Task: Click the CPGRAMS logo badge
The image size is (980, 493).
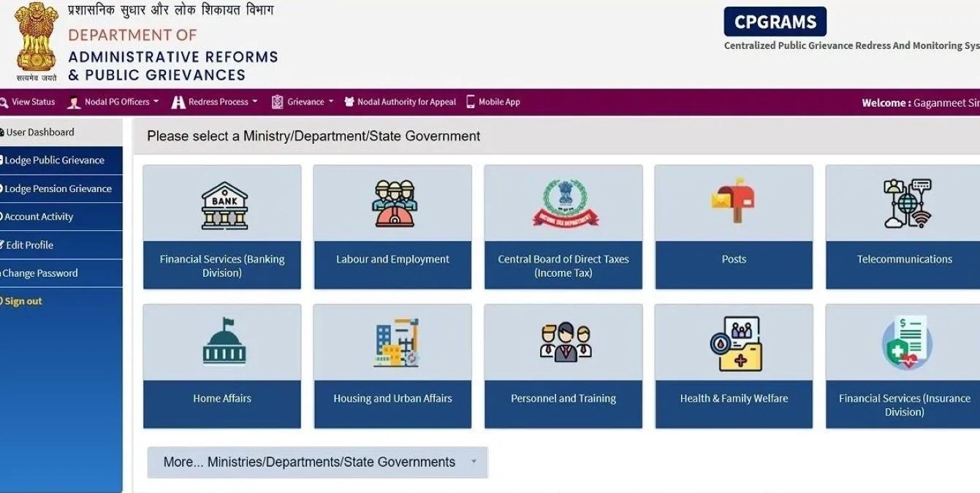Action: pos(775,22)
